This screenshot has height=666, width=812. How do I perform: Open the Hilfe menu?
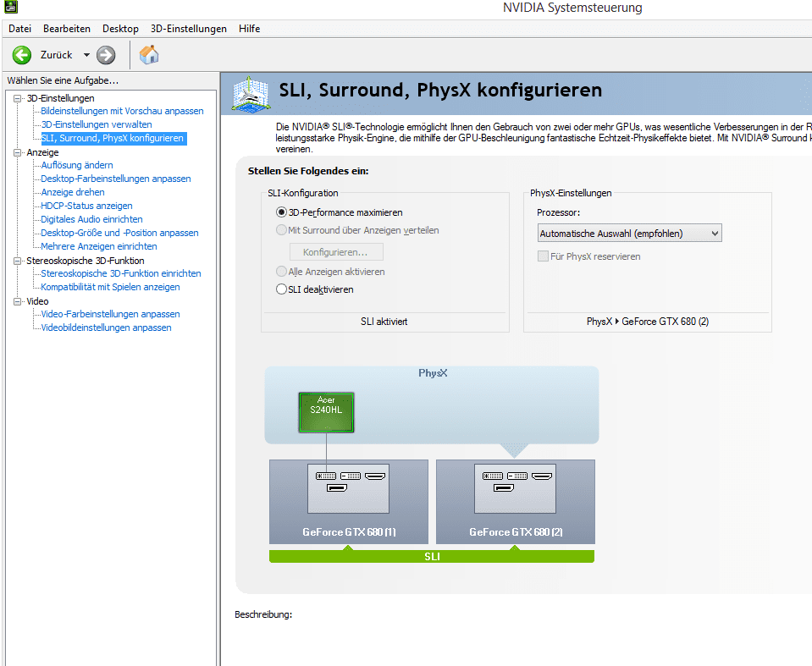coord(249,29)
